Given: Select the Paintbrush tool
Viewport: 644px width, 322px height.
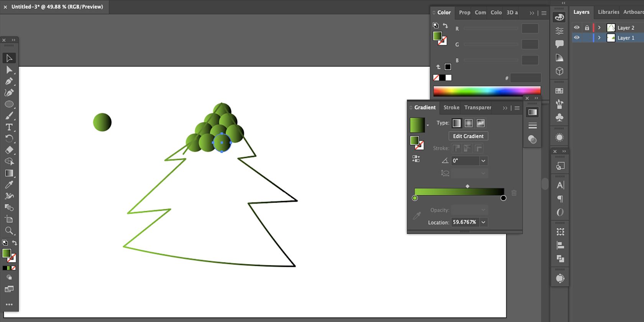Looking at the screenshot, I should 9,116.
